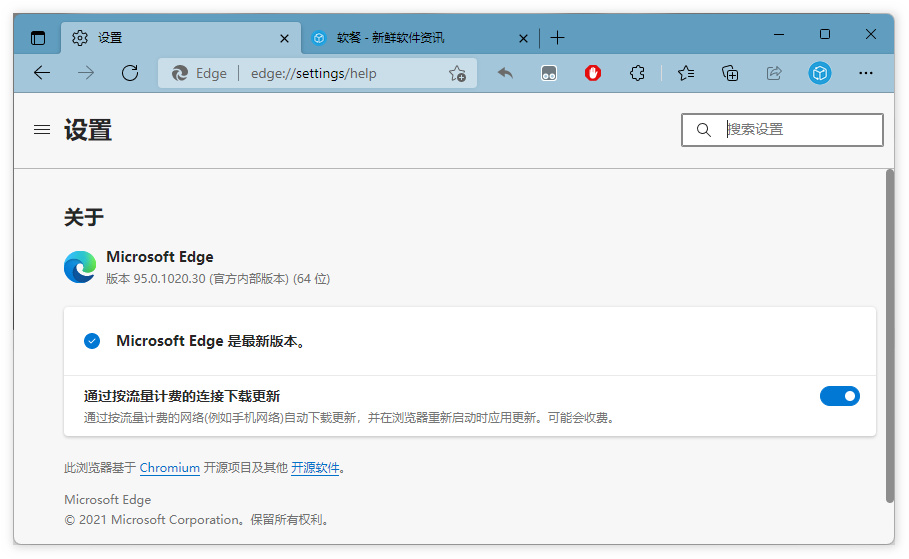
Task: Open the vertical tabs panel icon
Action: coord(38,38)
